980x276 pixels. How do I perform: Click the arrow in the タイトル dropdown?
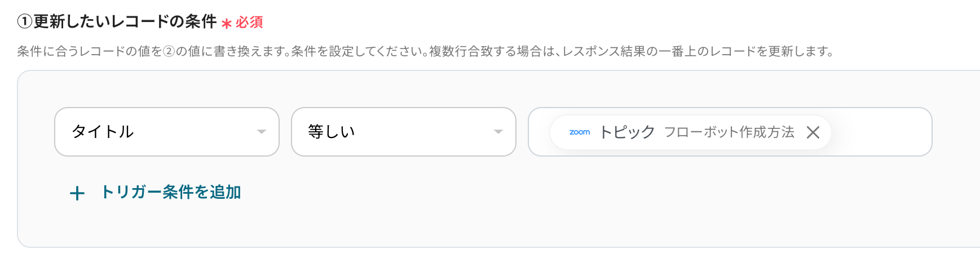(261, 132)
